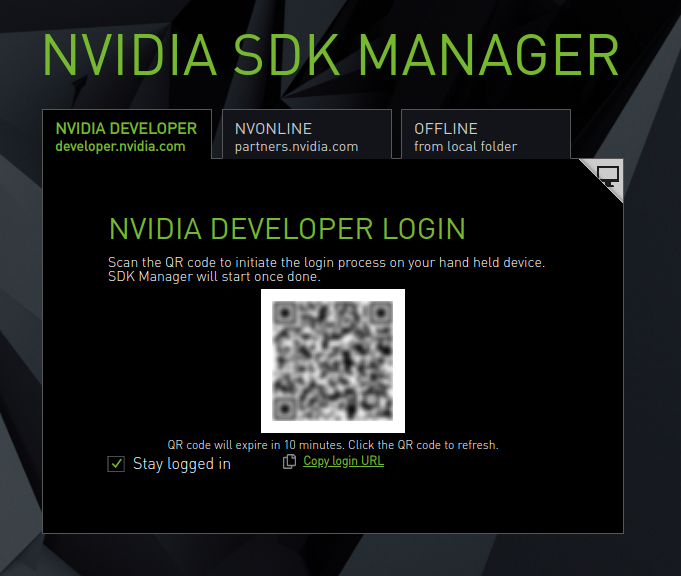Click the 'Scan the QR code' instruction text

point(326,263)
